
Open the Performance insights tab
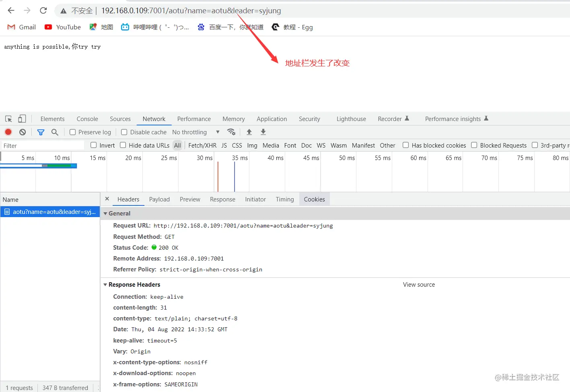click(457, 119)
